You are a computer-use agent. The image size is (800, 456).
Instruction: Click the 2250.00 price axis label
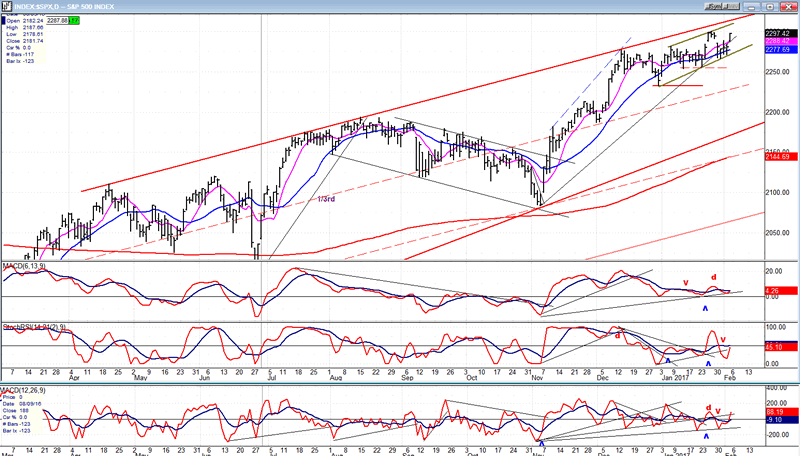[777, 72]
